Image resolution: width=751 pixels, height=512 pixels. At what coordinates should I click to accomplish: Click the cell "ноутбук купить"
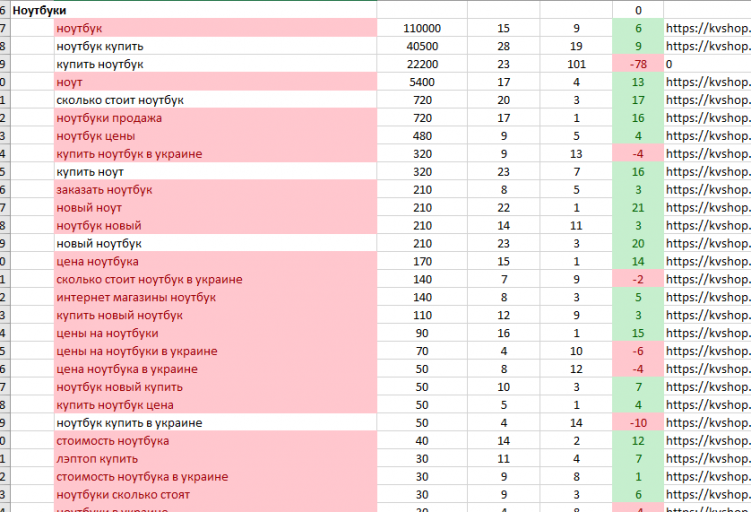pos(216,46)
